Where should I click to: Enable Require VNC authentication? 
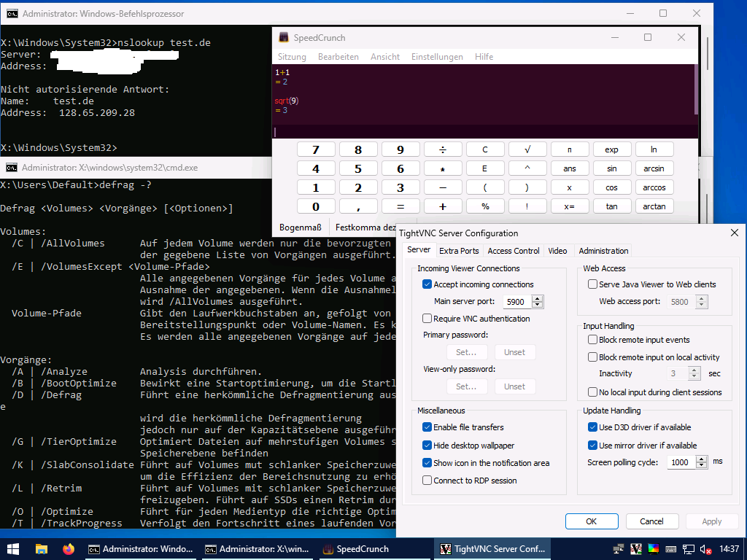[x=427, y=319]
